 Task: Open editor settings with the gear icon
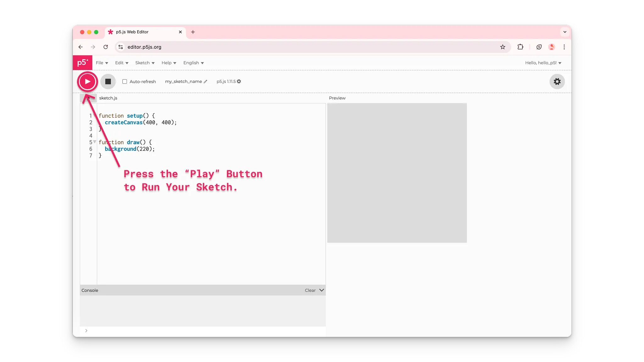[557, 81]
